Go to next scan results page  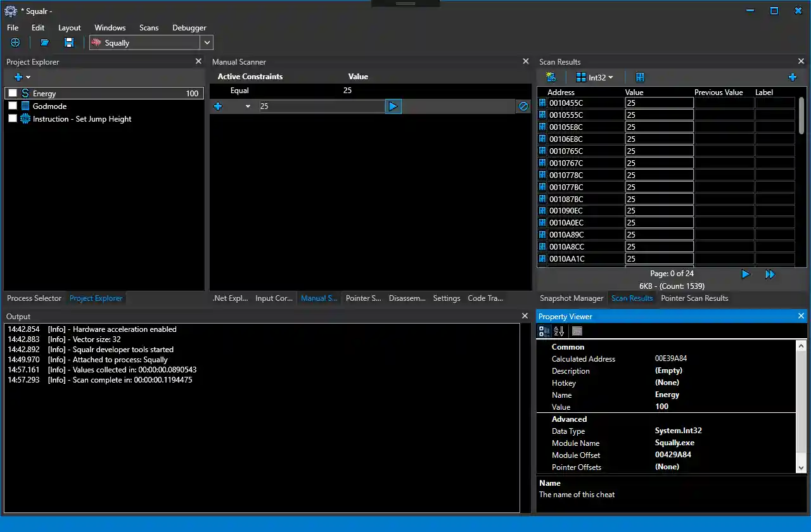746,274
